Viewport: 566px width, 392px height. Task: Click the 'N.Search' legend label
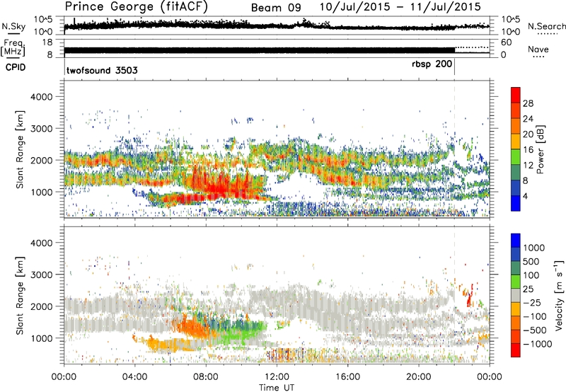[x=547, y=26]
